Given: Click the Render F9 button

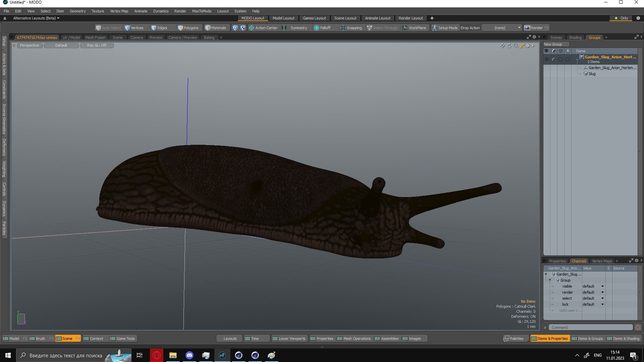Looking at the screenshot, I should coord(537,28).
